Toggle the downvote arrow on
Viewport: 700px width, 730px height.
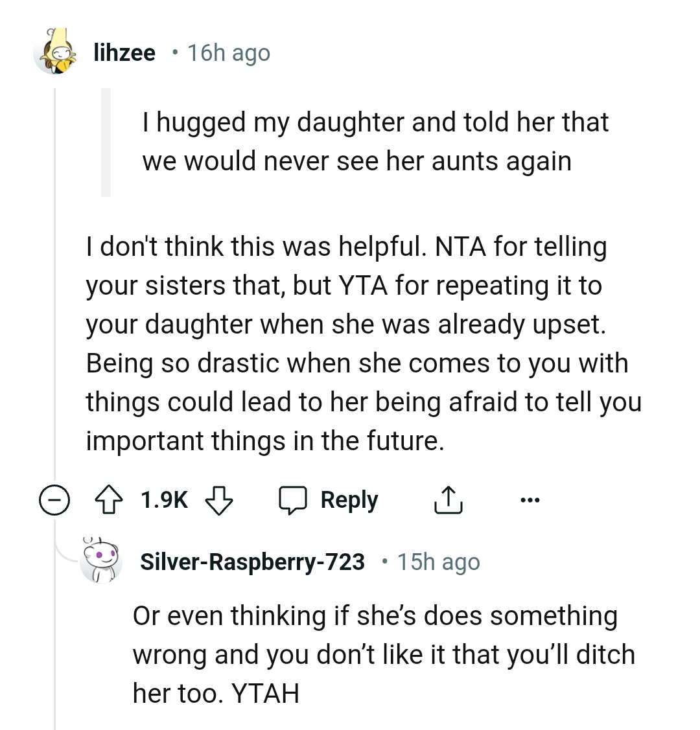(x=218, y=499)
